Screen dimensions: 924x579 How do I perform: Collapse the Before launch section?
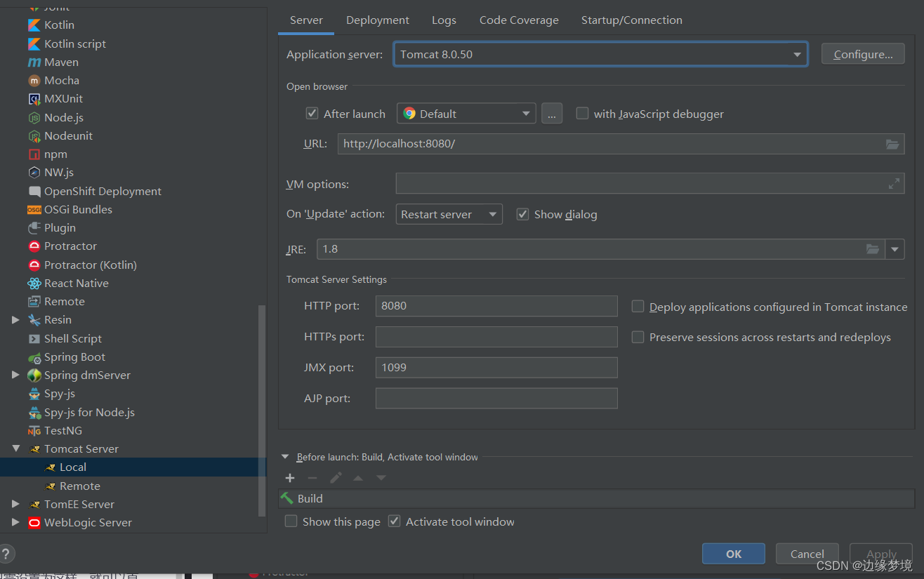tap(285, 457)
